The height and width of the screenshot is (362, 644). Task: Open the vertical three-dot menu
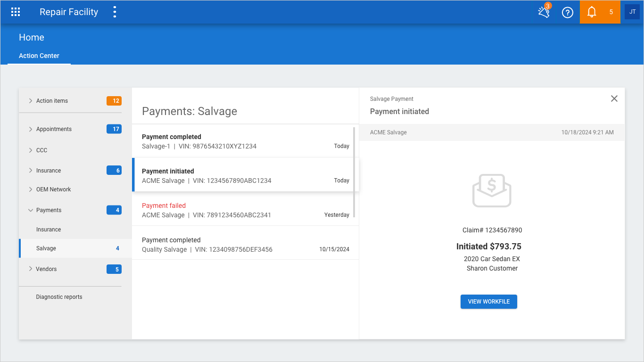click(x=115, y=12)
